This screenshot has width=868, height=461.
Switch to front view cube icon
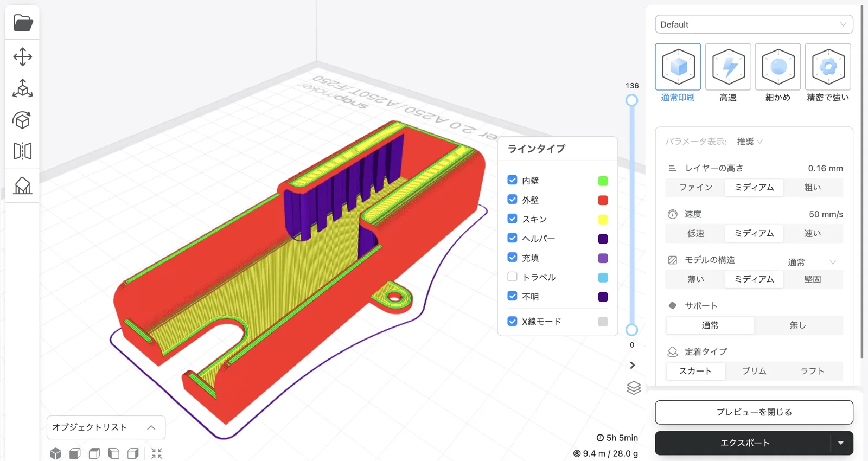coord(75,453)
